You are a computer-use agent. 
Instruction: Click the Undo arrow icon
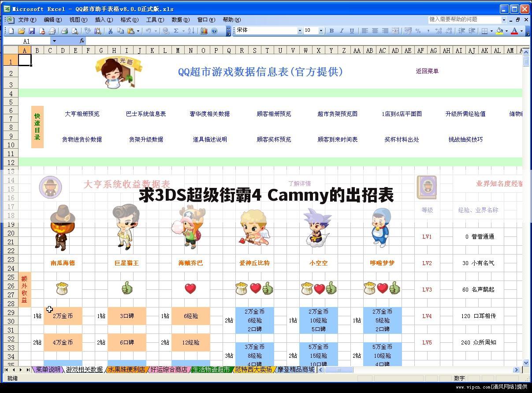point(148,31)
